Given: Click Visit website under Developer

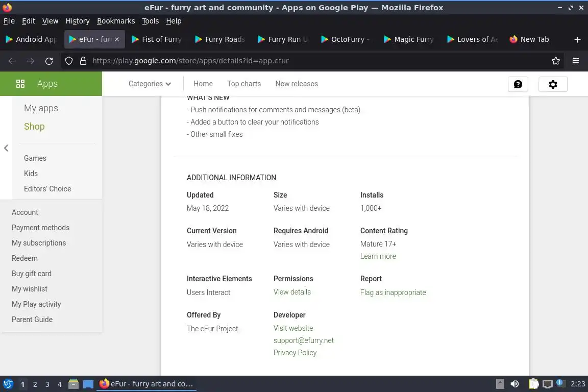Looking at the screenshot, I should (x=293, y=328).
